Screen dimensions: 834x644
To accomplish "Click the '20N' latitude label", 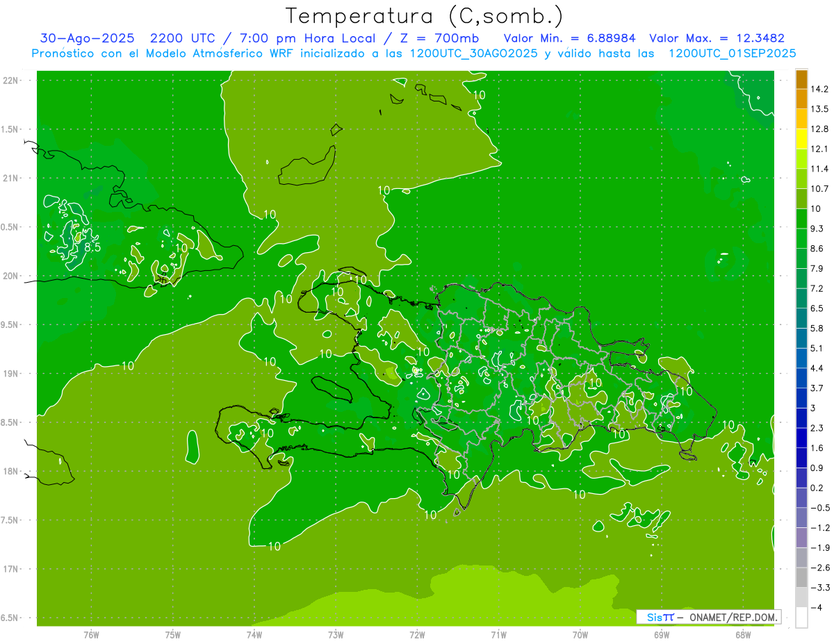I will (12, 276).
